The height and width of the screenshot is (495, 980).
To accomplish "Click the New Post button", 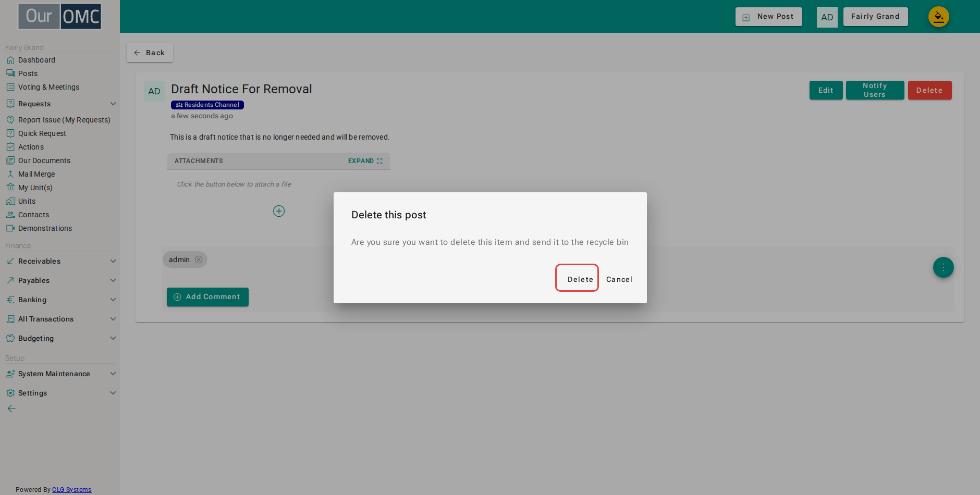I will [x=769, y=17].
